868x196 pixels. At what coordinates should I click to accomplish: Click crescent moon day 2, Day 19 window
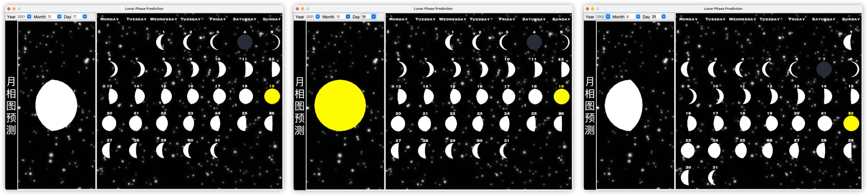476,42
